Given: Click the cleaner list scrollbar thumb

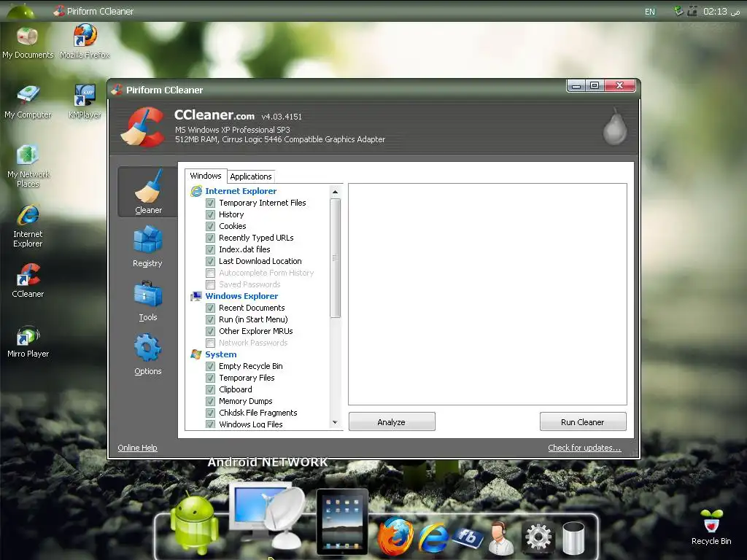Looking at the screenshot, I should [335, 257].
